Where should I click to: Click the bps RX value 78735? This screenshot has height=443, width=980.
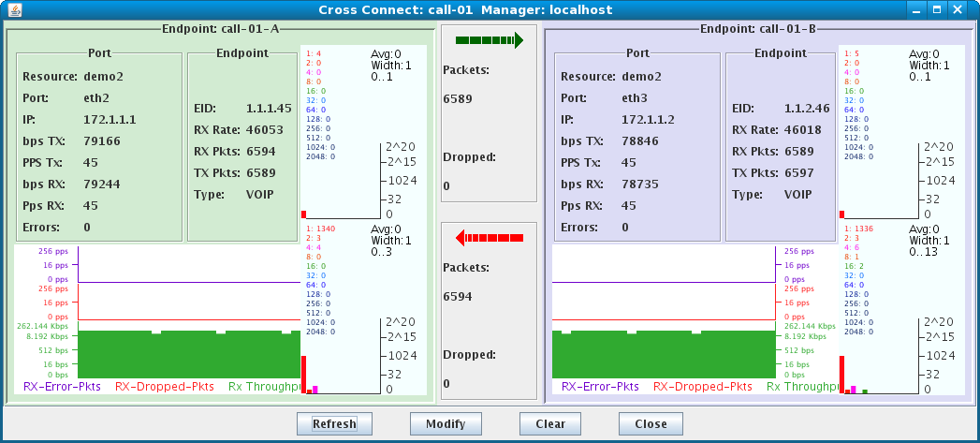click(x=640, y=184)
